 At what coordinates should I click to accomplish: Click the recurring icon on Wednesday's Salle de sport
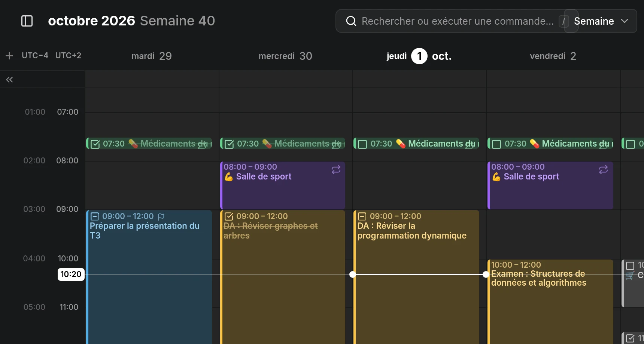(x=336, y=170)
